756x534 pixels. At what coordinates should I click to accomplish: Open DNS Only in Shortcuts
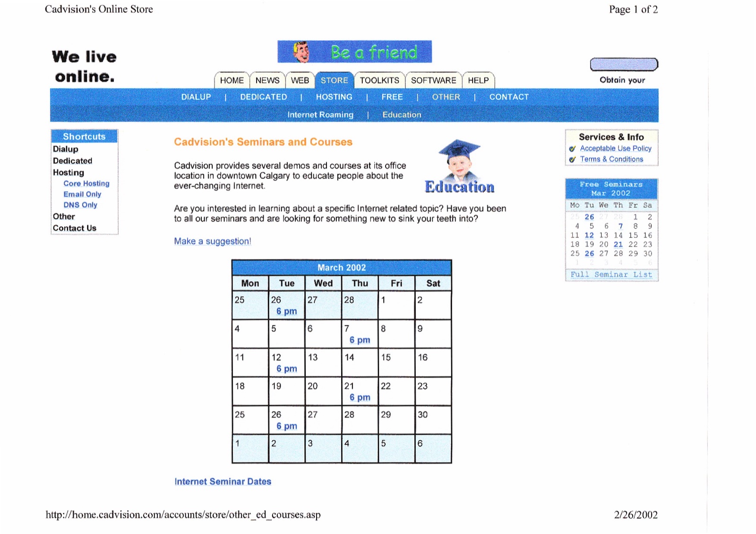80,205
